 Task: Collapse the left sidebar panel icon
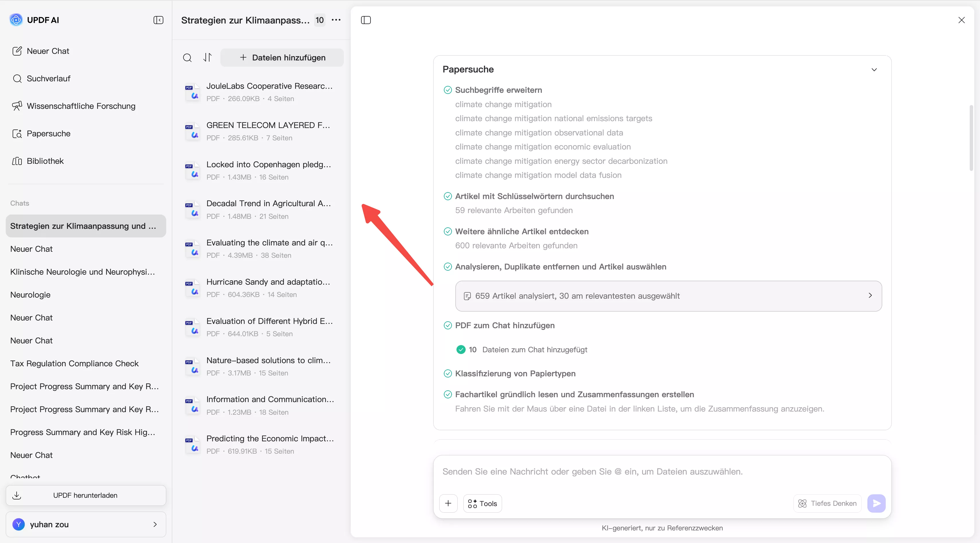click(x=158, y=20)
